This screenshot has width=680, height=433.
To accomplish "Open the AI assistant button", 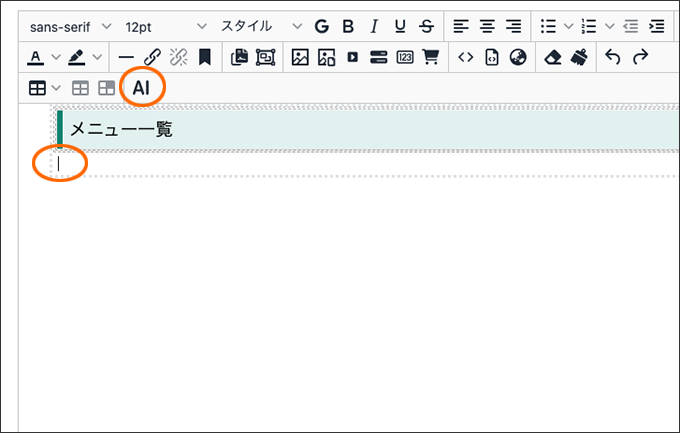I will pyautogui.click(x=141, y=88).
